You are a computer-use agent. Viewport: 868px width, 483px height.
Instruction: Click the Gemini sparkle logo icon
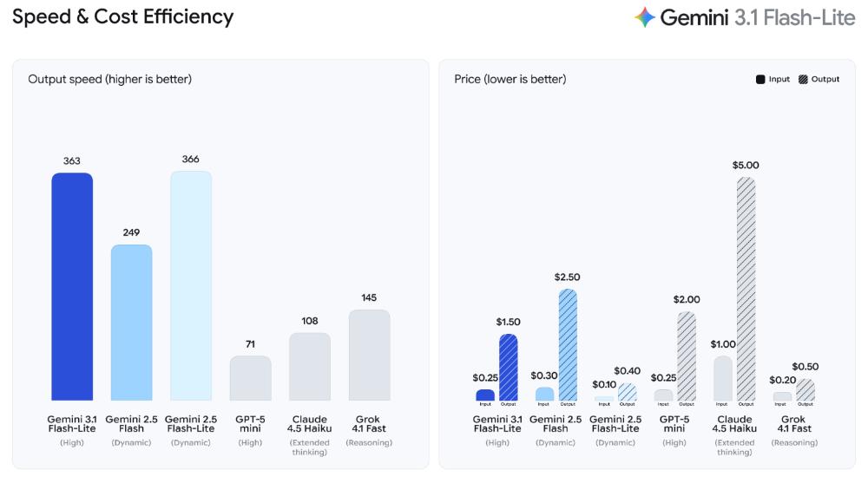645,17
